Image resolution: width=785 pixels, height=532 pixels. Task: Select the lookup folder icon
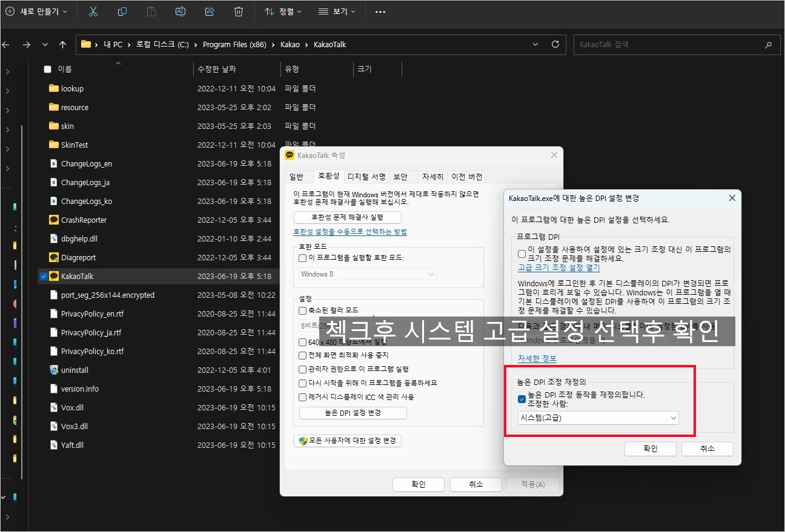53,88
